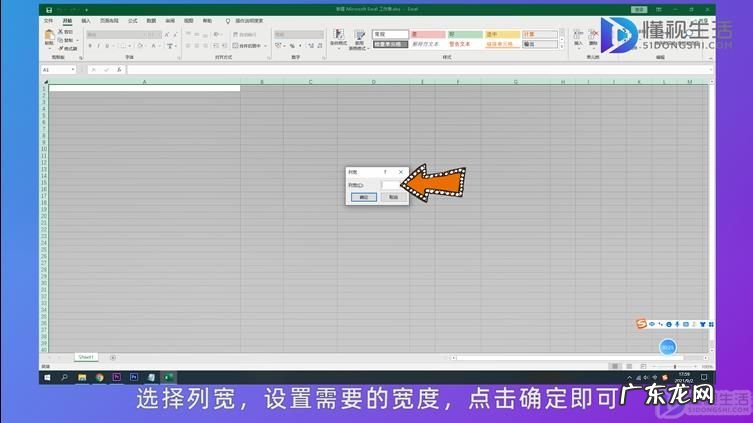The width and height of the screenshot is (753, 423).
Task: Select the Sheet1 worksheet tab
Action: click(86, 357)
